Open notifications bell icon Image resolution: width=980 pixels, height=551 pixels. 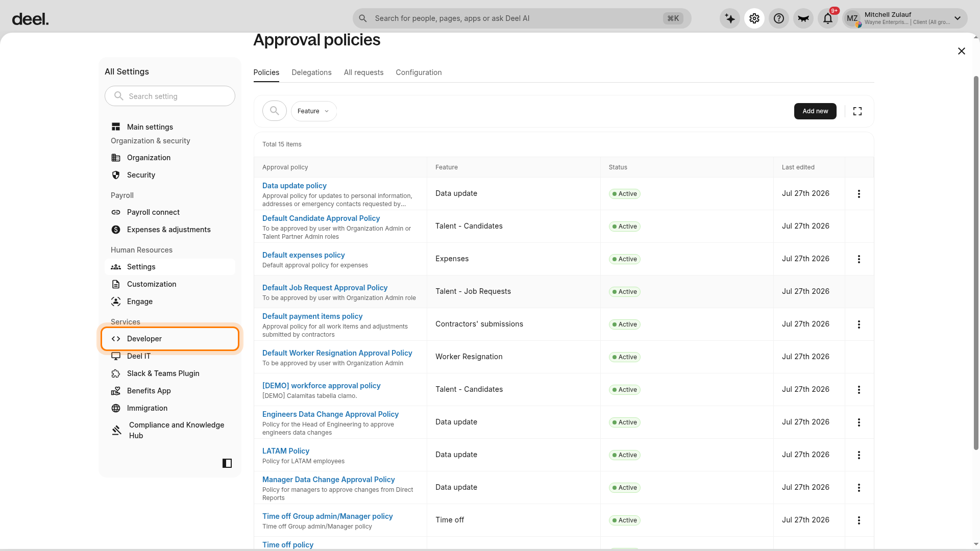[x=828, y=18]
